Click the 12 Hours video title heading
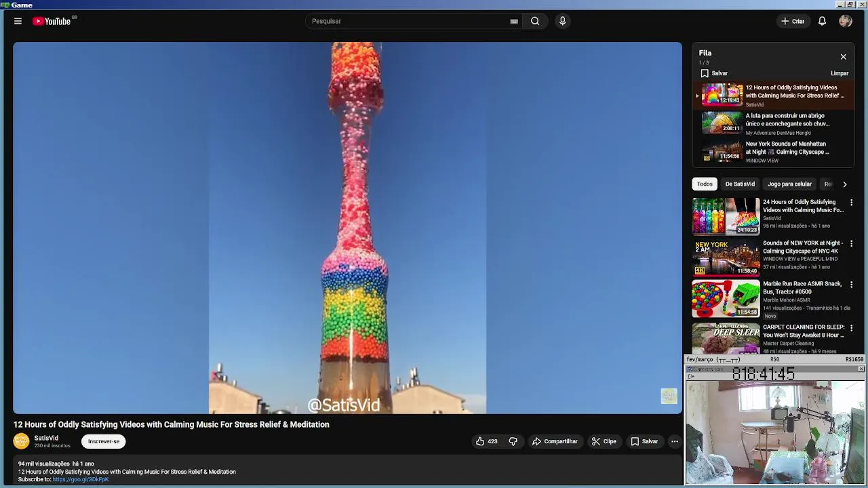Viewport: 868px width, 488px height. [x=172, y=424]
